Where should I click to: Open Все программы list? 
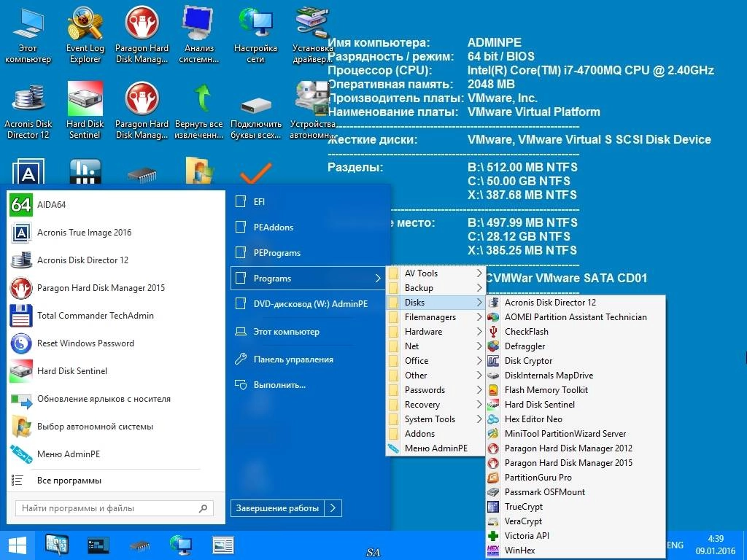pyautogui.click(x=116, y=481)
